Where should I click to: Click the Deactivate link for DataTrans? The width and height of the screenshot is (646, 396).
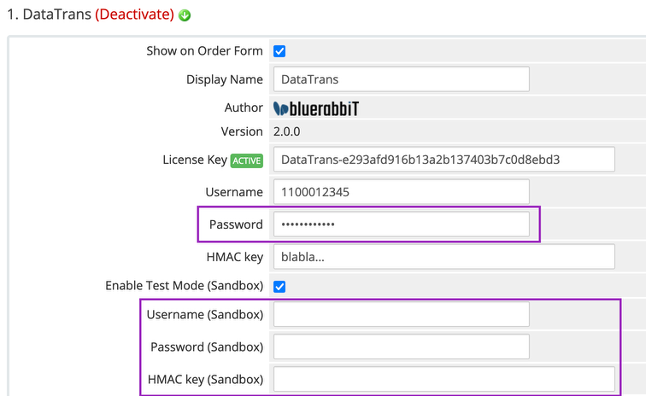tap(134, 14)
